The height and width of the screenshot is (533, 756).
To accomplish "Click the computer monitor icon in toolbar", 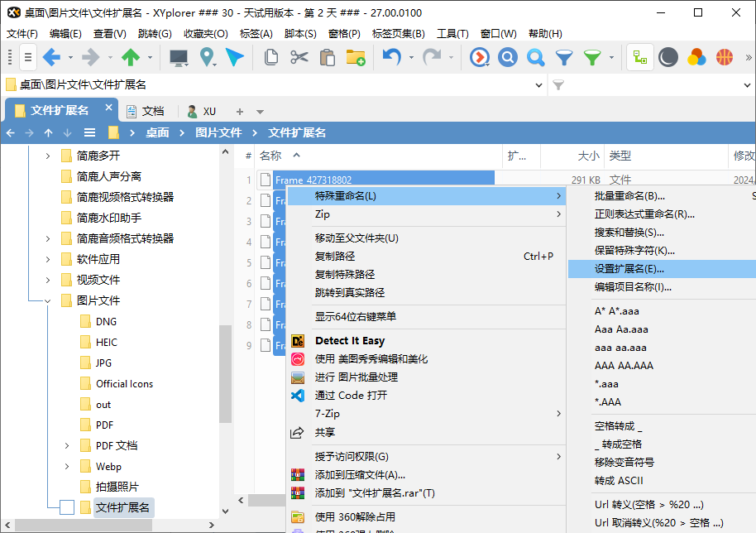I will [x=178, y=57].
